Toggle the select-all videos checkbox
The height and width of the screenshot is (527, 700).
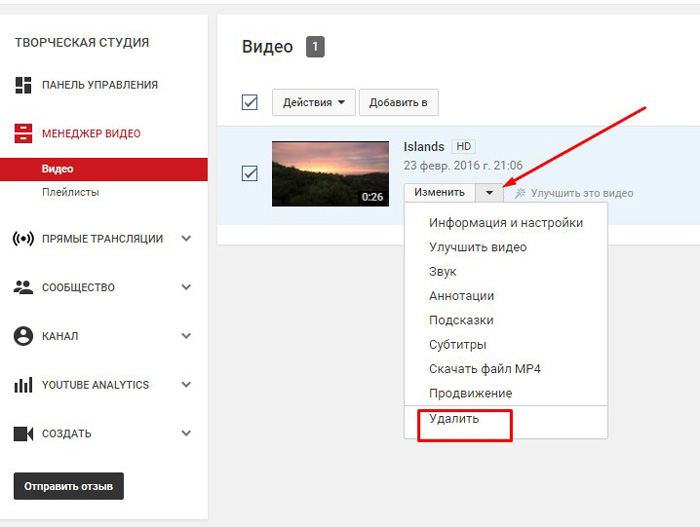point(250,102)
